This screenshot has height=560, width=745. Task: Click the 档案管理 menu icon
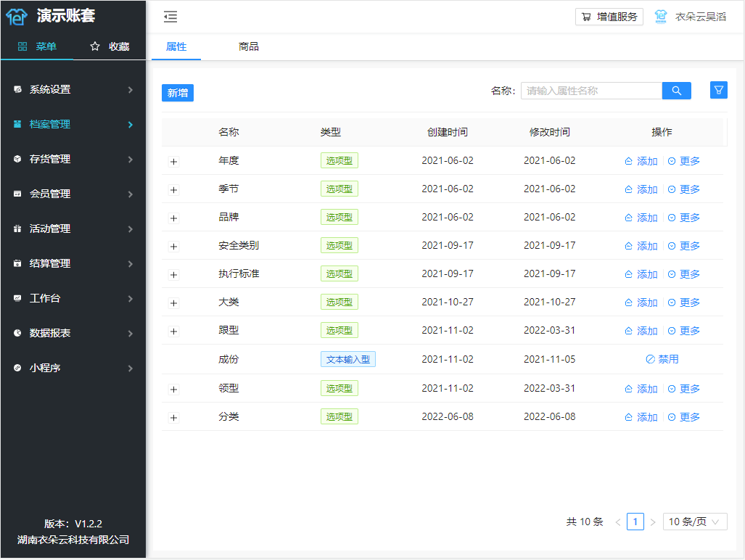[17, 124]
